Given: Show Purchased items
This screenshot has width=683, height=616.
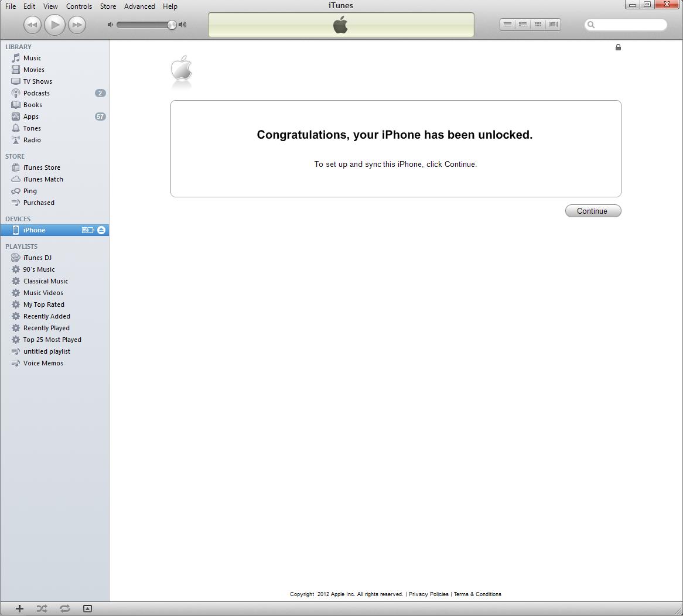Looking at the screenshot, I should click(x=54, y=203).
